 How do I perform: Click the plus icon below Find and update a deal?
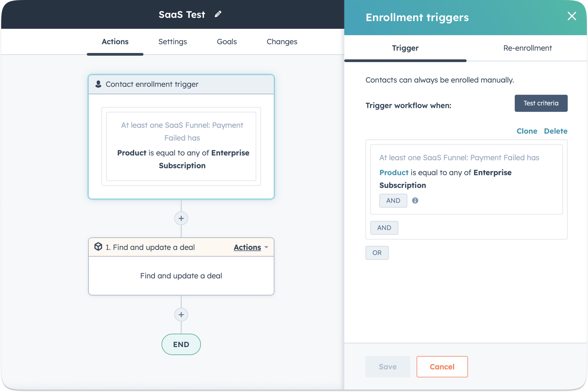pos(181,315)
